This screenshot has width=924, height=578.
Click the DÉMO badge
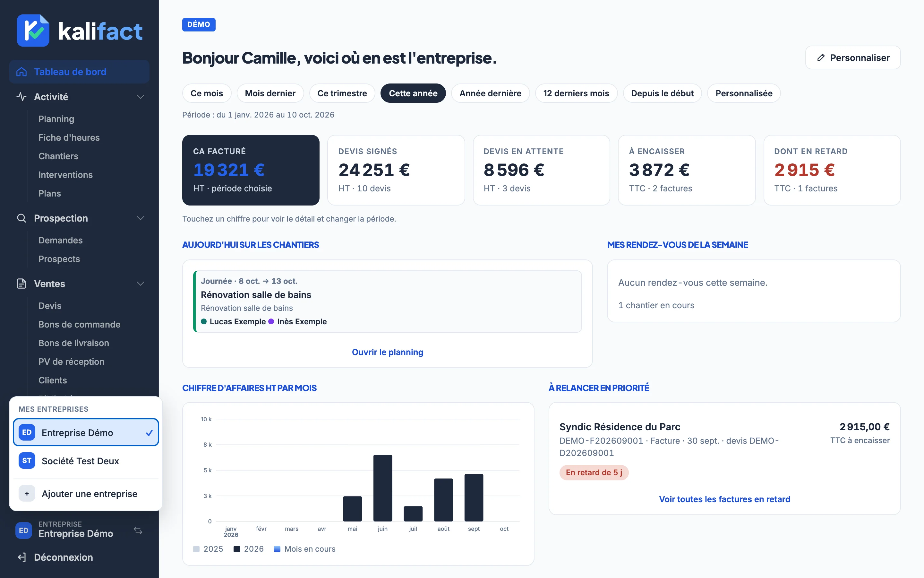(199, 24)
